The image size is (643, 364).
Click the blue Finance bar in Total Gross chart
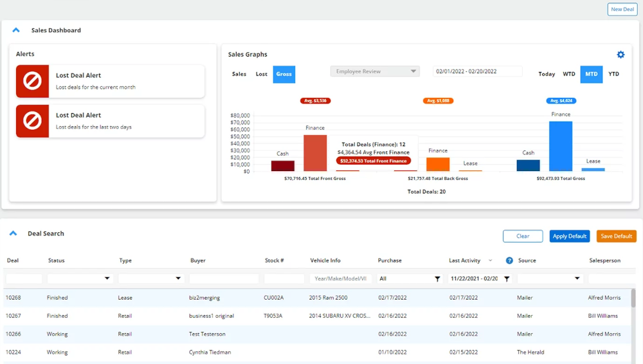pos(561,146)
